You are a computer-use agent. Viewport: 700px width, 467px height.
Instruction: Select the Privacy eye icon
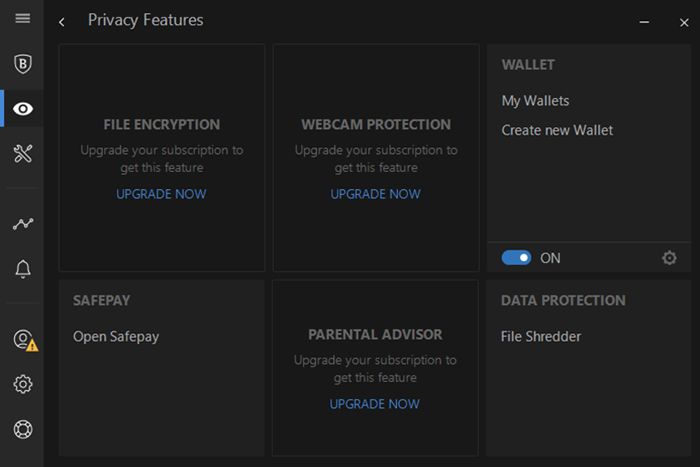click(23, 109)
